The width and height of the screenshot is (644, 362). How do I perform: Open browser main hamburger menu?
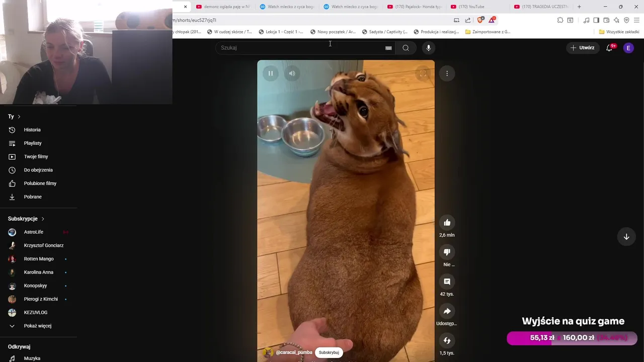[x=637, y=20]
